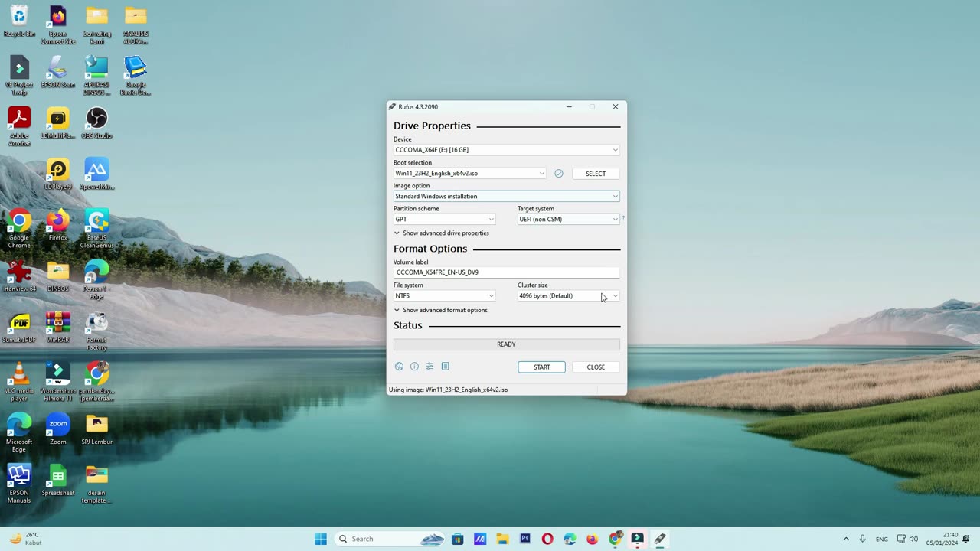Viewport: 980px width, 551px height.
Task: Click the CLOSE button in Rufus
Action: click(596, 367)
